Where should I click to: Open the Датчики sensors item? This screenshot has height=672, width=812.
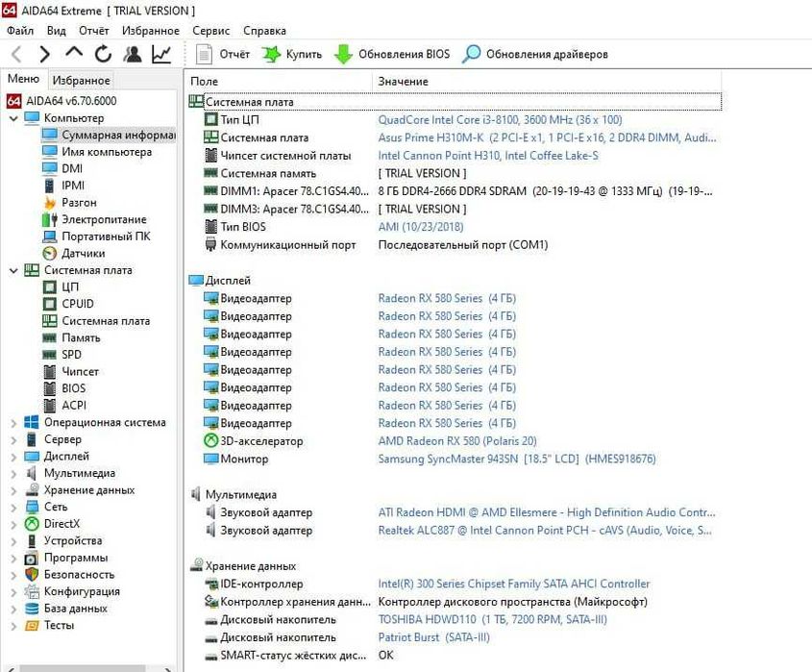coord(74,253)
